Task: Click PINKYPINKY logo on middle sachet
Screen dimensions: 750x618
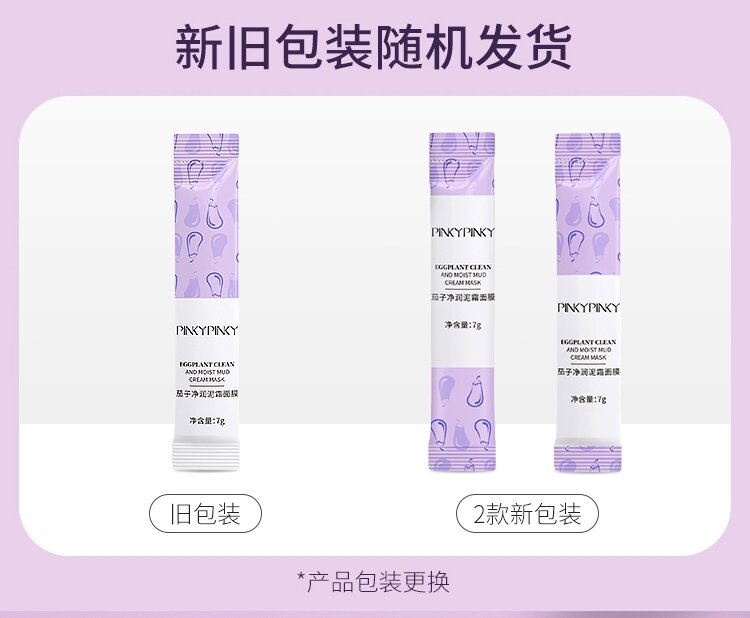Action: tap(463, 232)
